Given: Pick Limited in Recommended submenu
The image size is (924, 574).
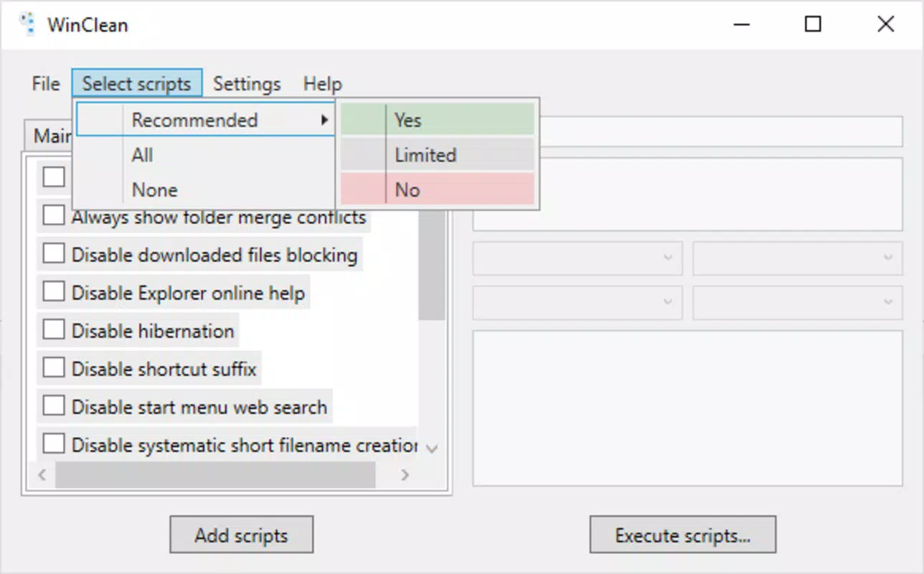Looking at the screenshot, I should click(438, 155).
